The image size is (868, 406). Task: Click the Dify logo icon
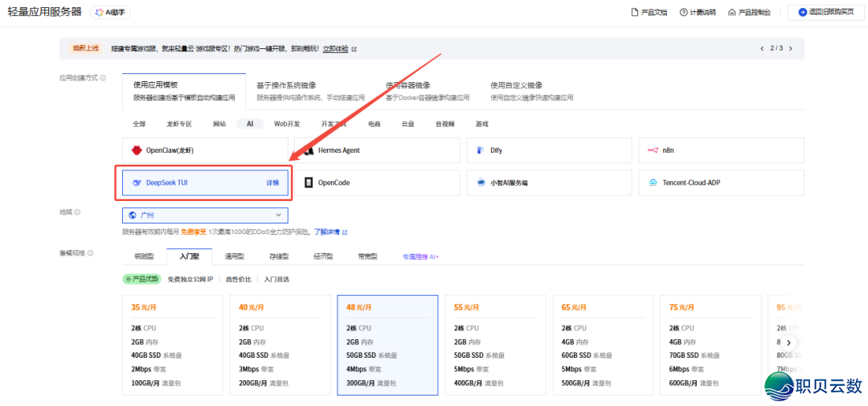pyautogui.click(x=480, y=150)
